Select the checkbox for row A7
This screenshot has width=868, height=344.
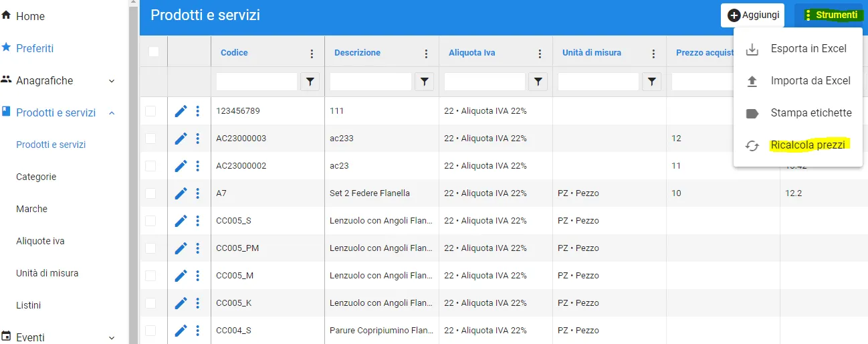point(150,193)
